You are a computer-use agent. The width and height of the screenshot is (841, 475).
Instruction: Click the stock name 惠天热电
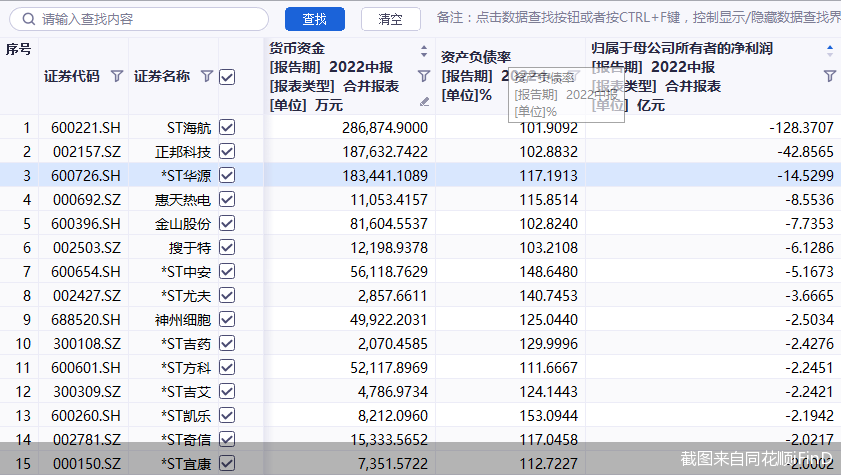click(183, 199)
